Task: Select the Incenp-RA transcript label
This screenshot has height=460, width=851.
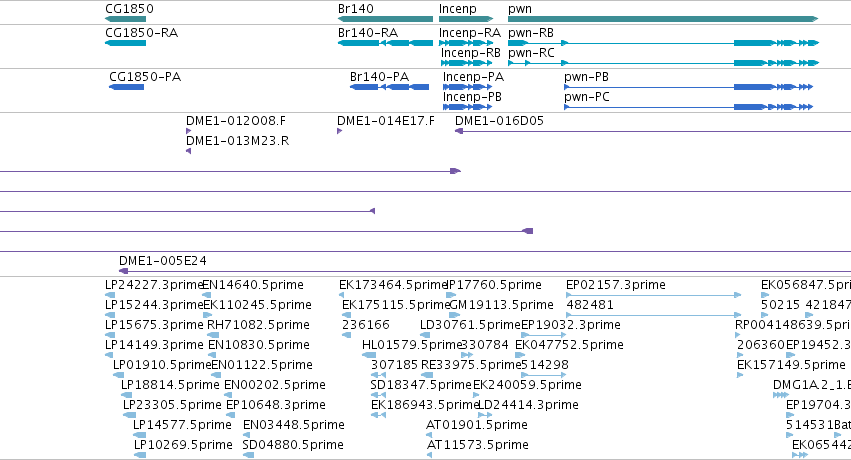Action: click(469, 33)
